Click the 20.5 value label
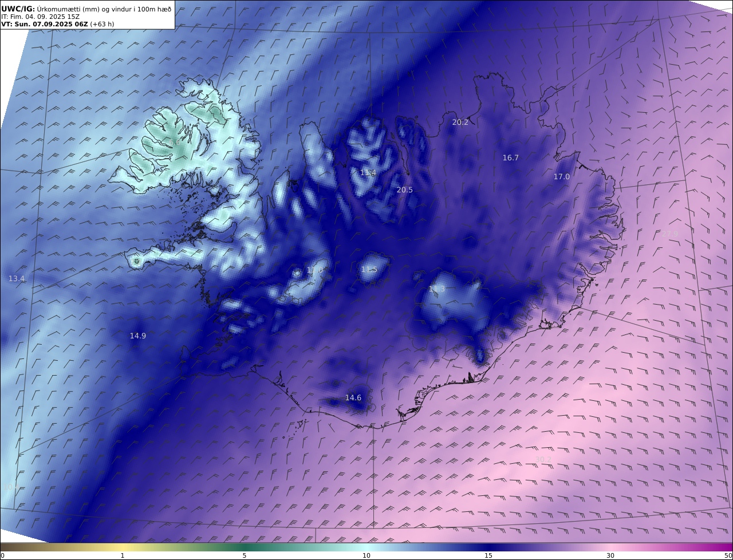 [x=405, y=190]
